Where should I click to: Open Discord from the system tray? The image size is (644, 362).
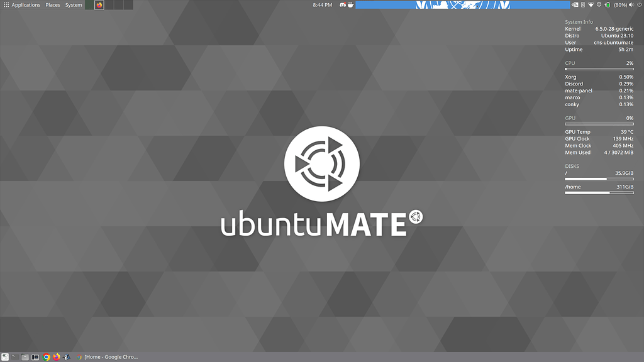pos(343,5)
